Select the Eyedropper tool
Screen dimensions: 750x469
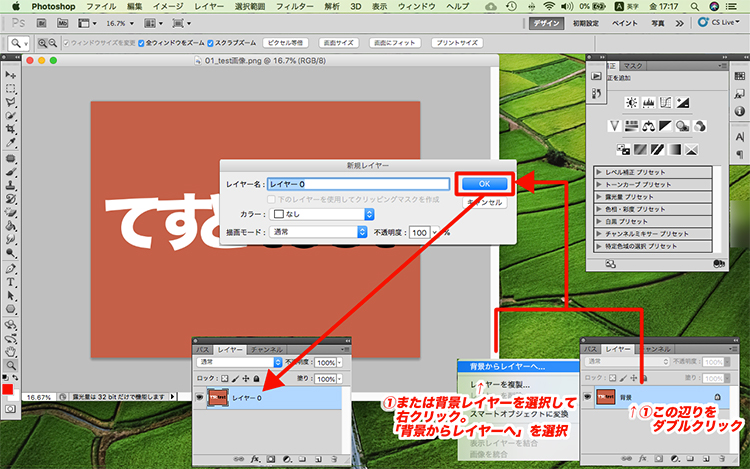(x=11, y=142)
